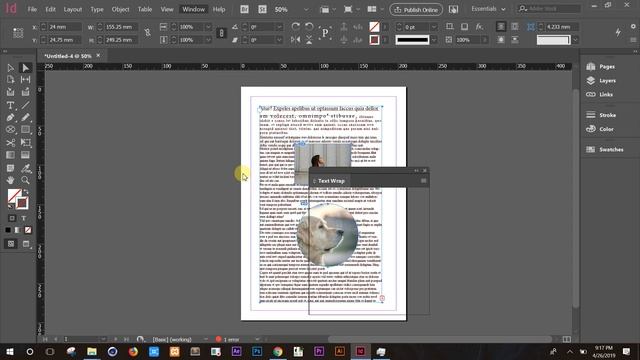Enable jump object text wrap
Screen dimensions: 640x360
(515, 40)
